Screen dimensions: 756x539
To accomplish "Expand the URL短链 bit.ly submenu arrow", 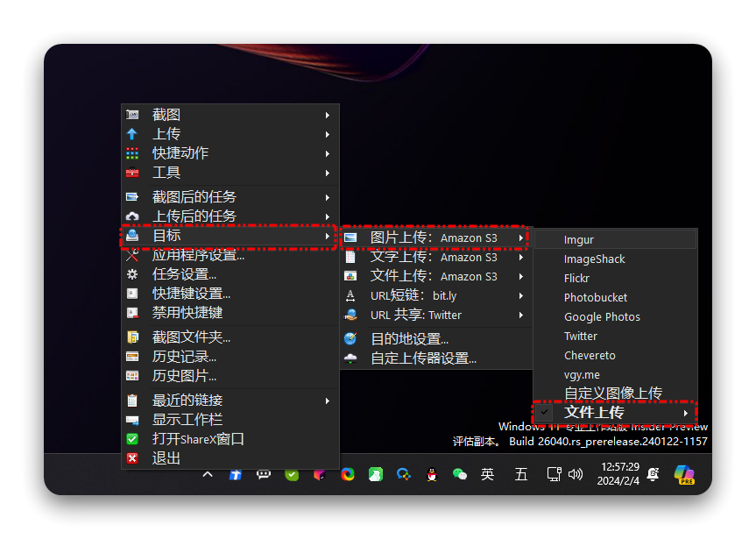I will [521, 296].
